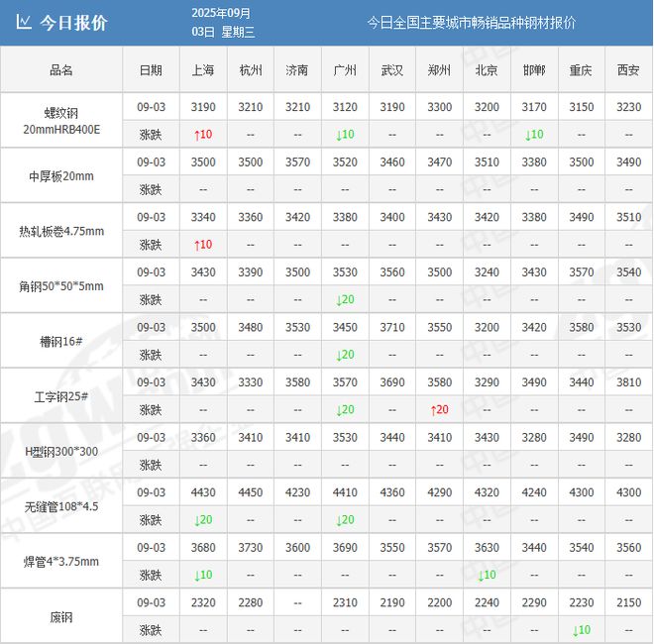Open the 废钢 product row label

point(61,616)
